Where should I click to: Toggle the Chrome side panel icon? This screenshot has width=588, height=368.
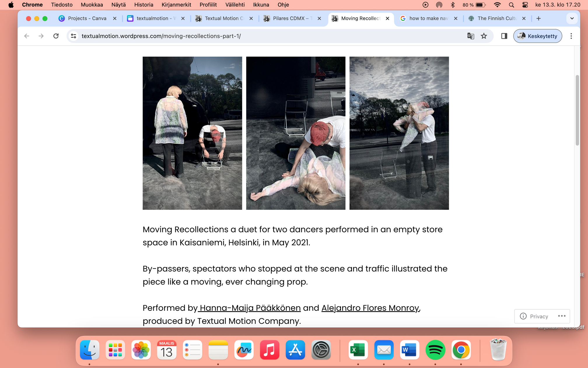[504, 36]
